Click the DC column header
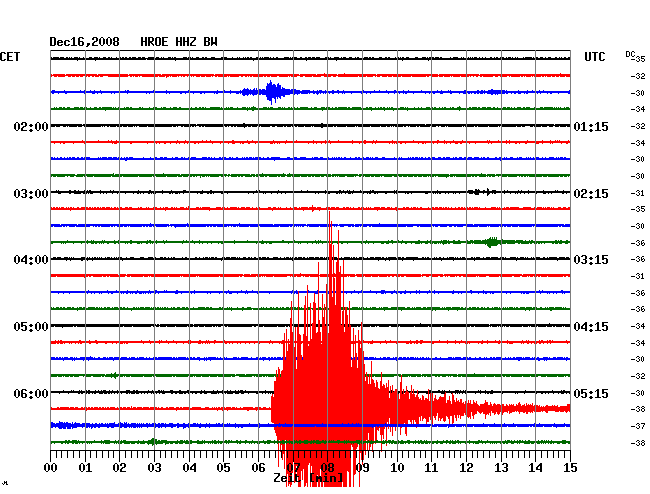650x494 pixels. 630,54
